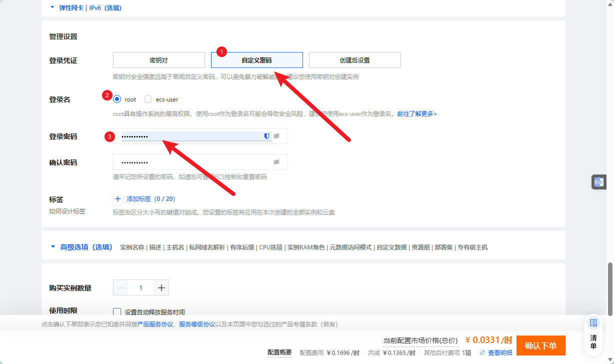Screen dimensions: 614x364
Task: Click the 当前配置市场价格(总价) label
Action: point(420,340)
